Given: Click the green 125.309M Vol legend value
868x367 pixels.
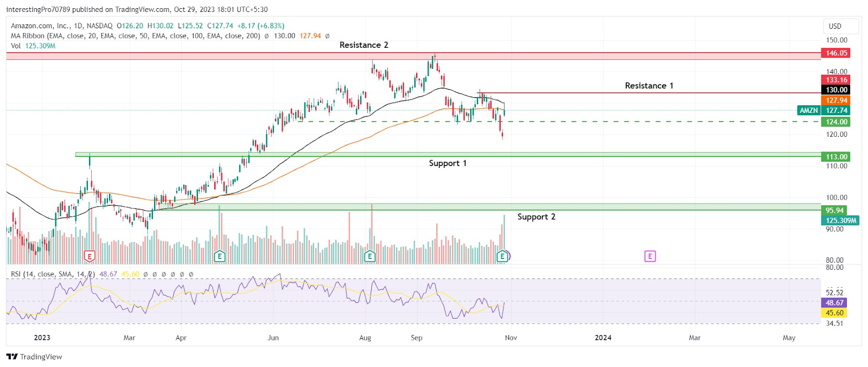Looking at the screenshot, I should pos(40,46).
